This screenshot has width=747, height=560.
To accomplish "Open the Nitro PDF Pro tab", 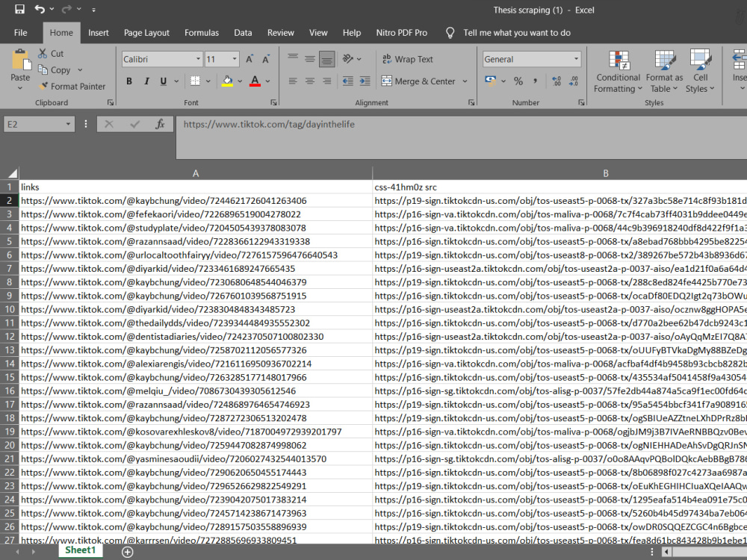I will [402, 32].
